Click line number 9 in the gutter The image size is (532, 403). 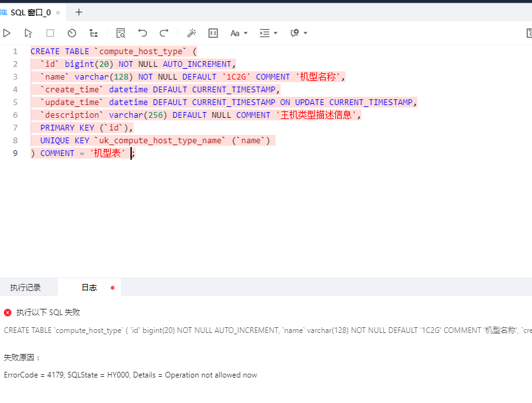[x=15, y=153]
